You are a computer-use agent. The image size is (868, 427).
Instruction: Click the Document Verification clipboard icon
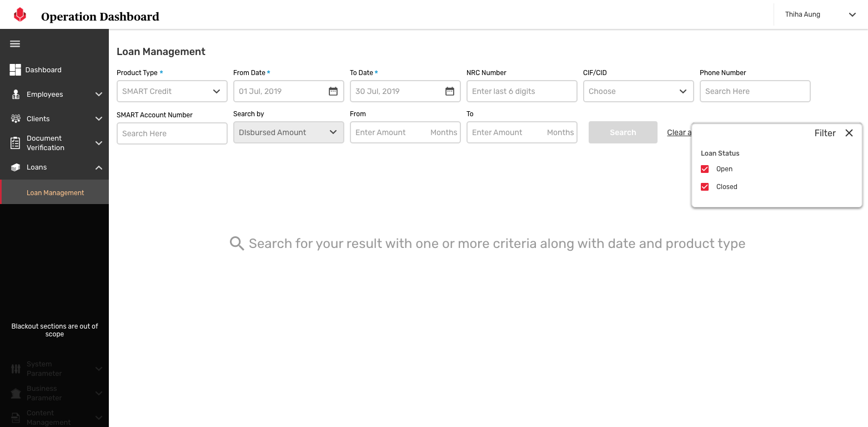16,143
